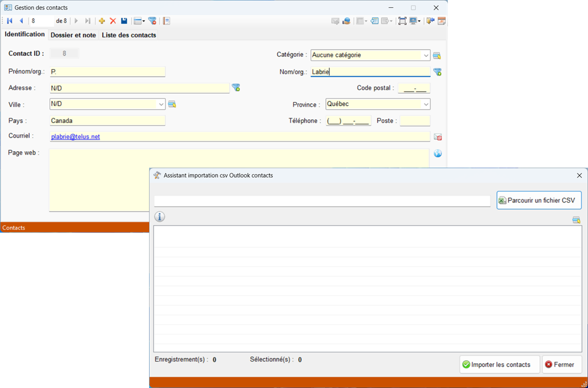
Task: Expand the Province dropdown showing Québec
Action: point(426,104)
